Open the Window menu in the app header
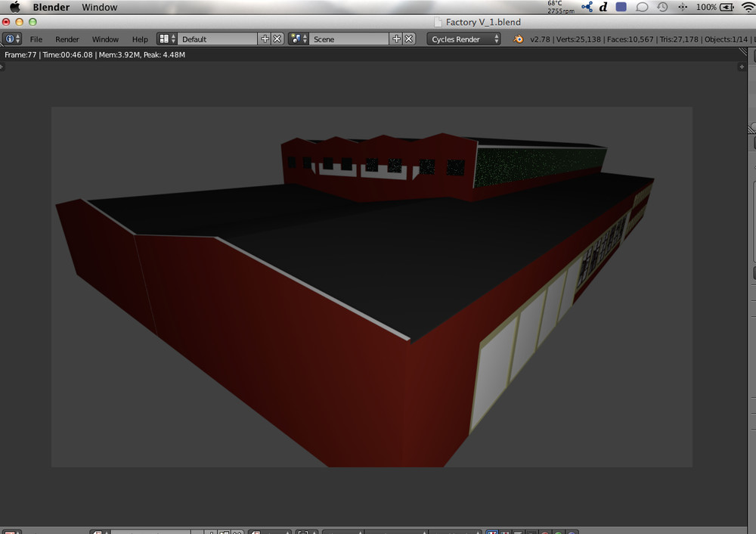 point(99,7)
